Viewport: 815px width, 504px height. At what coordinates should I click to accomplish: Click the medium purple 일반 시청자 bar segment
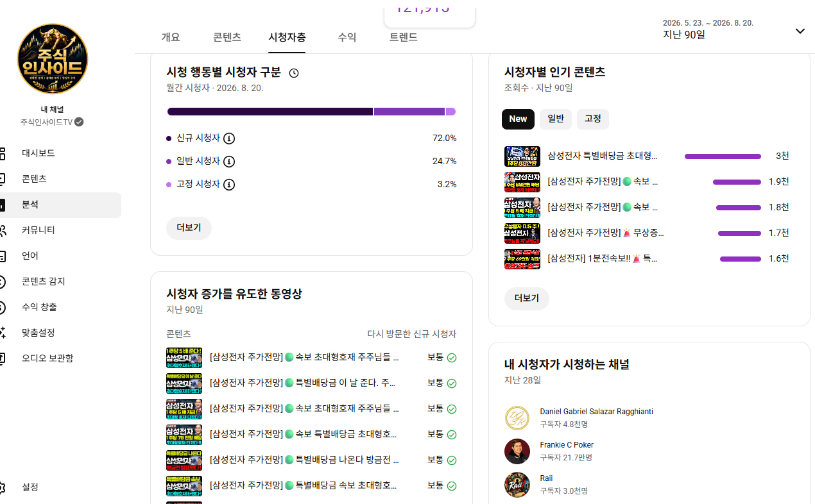pos(409,112)
